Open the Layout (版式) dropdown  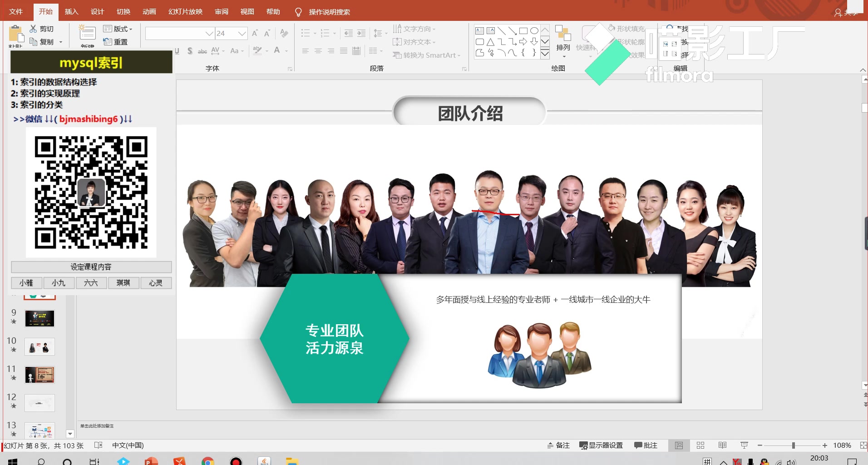click(x=118, y=29)
